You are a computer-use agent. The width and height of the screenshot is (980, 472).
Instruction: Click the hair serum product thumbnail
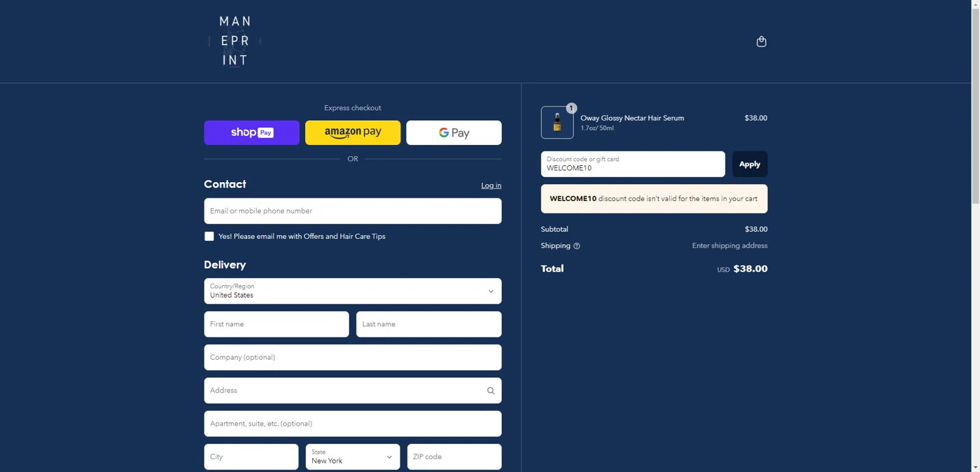557,123
